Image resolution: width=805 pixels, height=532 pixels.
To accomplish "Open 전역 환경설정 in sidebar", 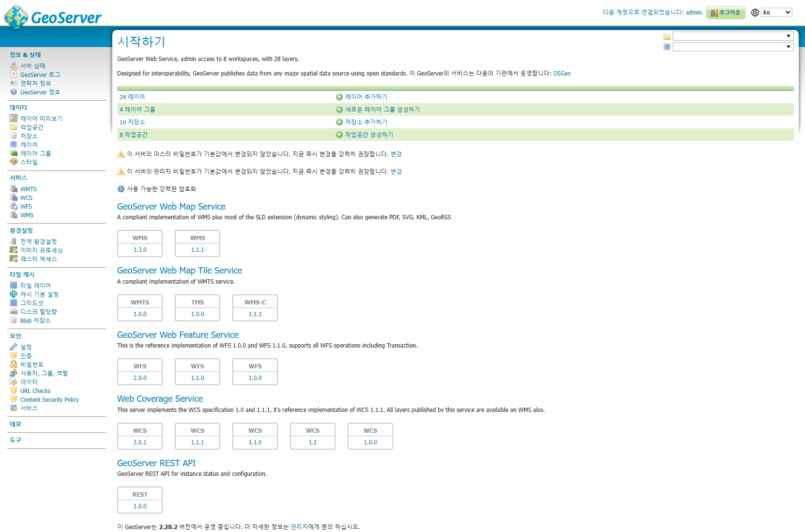I will click(39, 242).
